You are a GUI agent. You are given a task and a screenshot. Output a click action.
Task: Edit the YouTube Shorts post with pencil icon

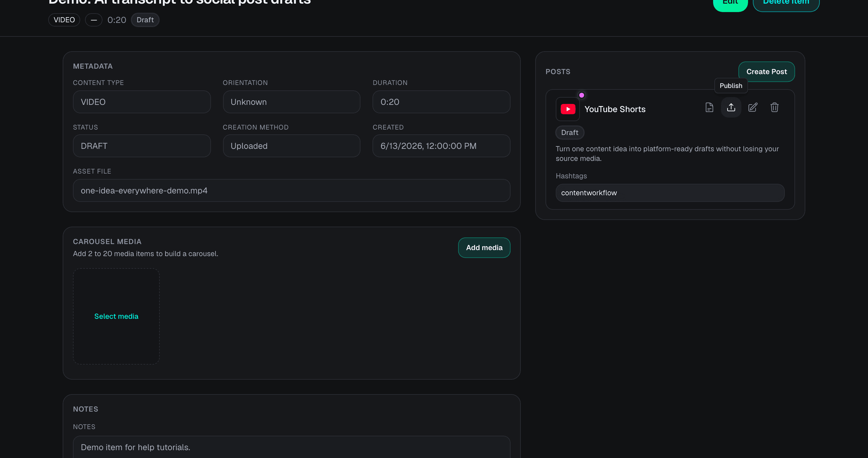pyautogui.click(x=753, y=108)
